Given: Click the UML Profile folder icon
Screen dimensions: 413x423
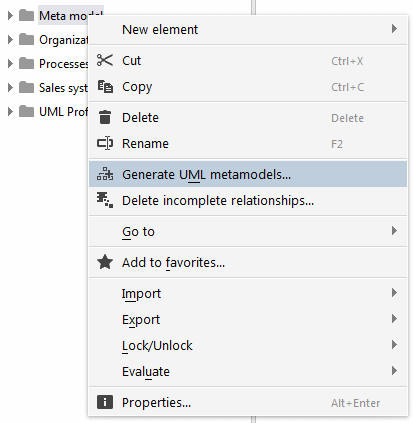Looking at the screenshot, I should click(26, 111).
